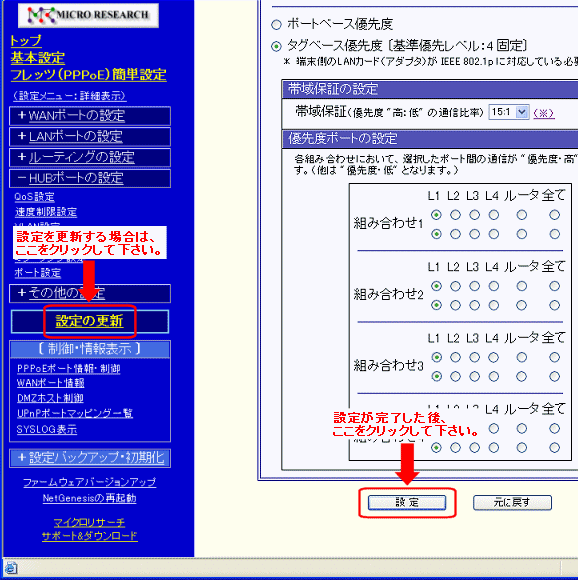Open SYSLOG表示 link

click(47, 429)
